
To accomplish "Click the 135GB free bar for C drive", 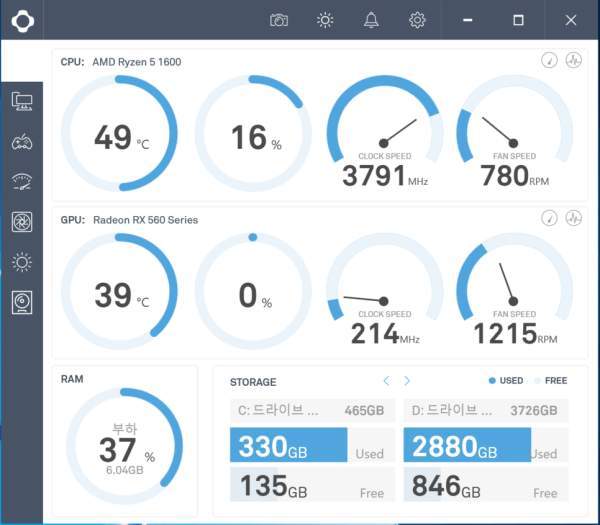I will 312,484.
